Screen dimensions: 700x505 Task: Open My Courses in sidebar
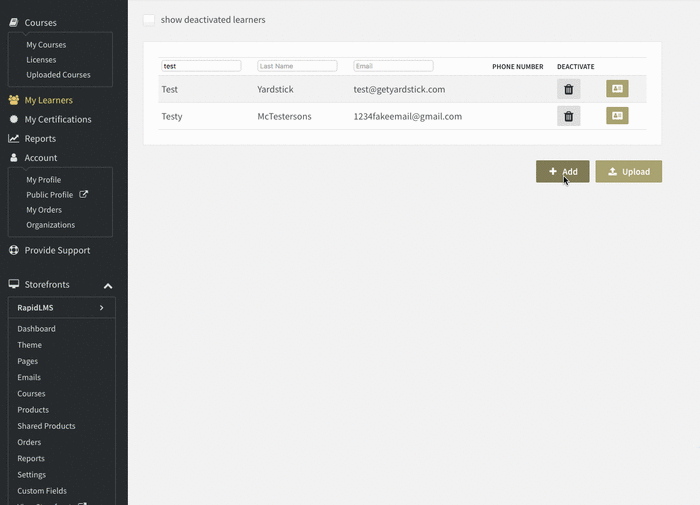point(46,45)
